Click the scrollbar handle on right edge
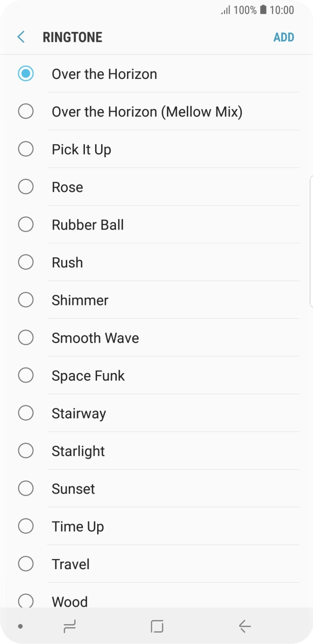The width and height of the screenshot is (313, 644). click(311, 241)
